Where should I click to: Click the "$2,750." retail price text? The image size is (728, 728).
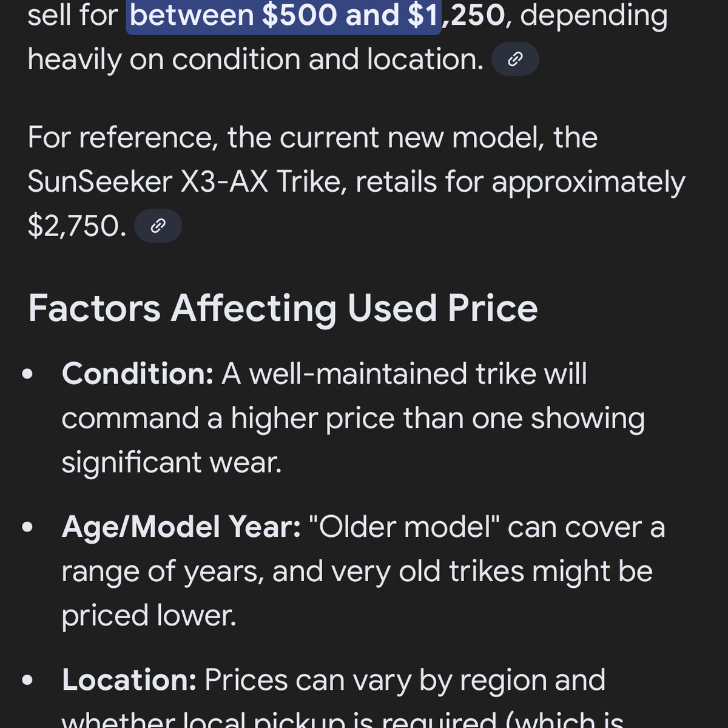point(77,226)
